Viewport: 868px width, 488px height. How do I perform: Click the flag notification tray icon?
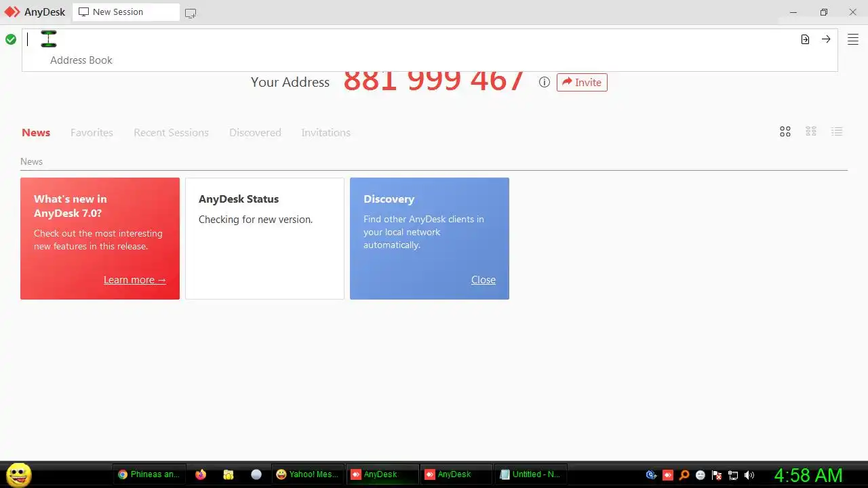pos(717,475)
